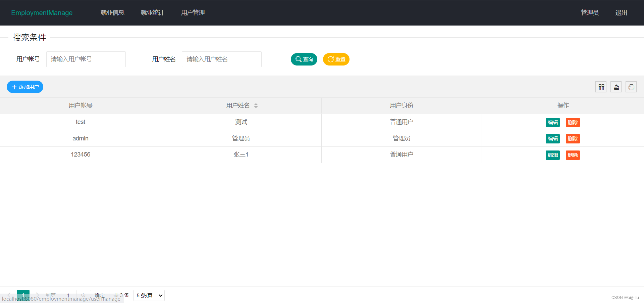Select the cell '123456'
The width and height of the screenshot is (644, 303).
tap(80, 155)
